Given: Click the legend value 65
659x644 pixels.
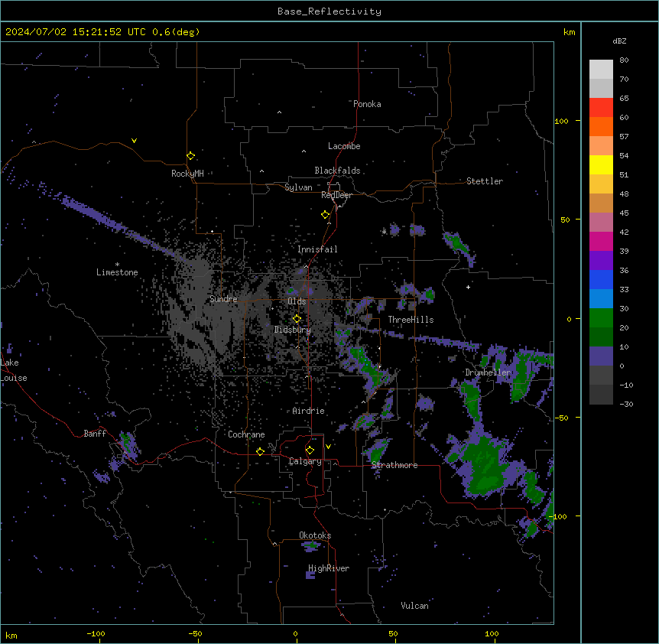Looking at the screenshot, I should (624, 99).
